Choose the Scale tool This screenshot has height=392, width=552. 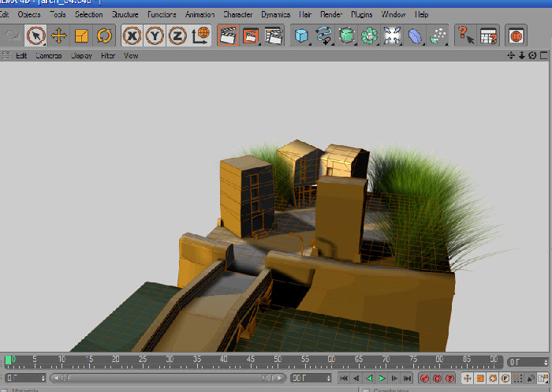(x=81, y=35)
